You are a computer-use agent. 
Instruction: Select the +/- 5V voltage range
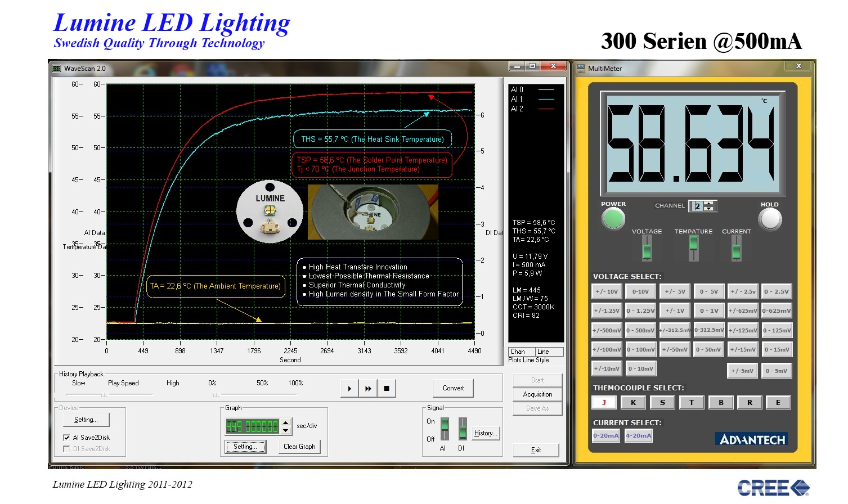click(x=675, y=291)
